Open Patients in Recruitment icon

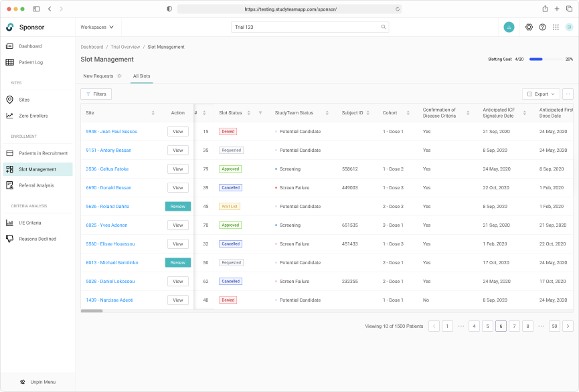click(x=10, y=153)
